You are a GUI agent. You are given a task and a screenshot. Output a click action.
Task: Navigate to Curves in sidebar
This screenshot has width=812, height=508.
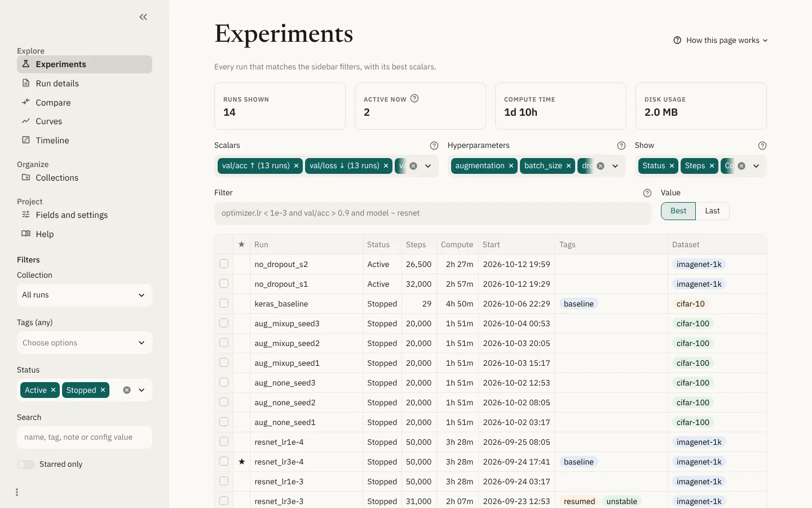[x=85, y=121]
